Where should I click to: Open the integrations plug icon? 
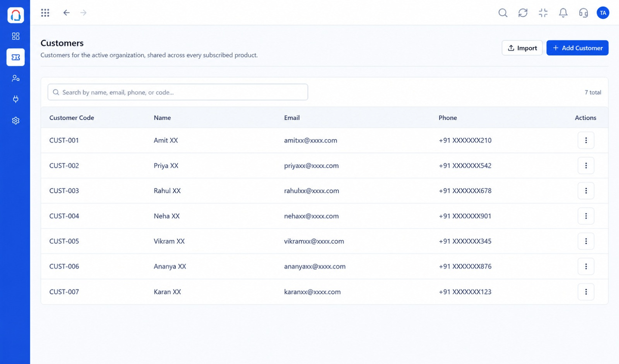coord(15,99)
